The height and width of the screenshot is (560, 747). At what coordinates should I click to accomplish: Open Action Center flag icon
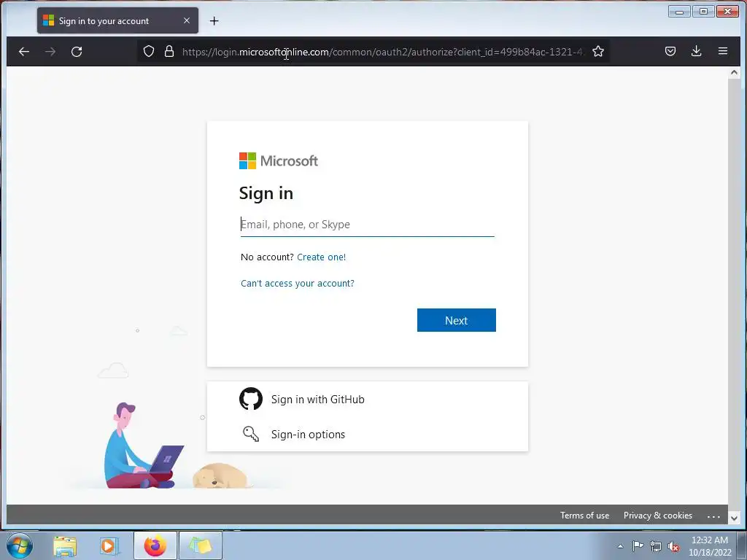point(638,546)
